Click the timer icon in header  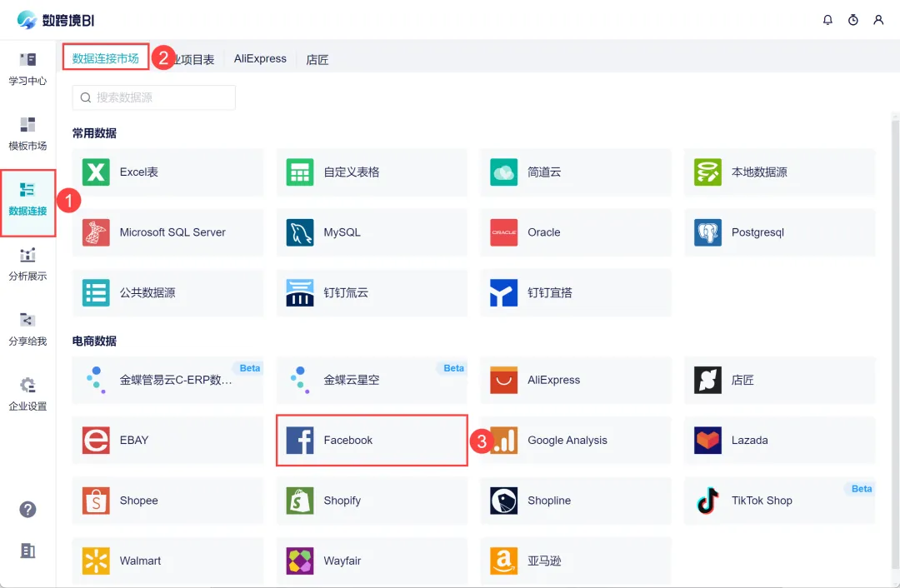point(852,20)
